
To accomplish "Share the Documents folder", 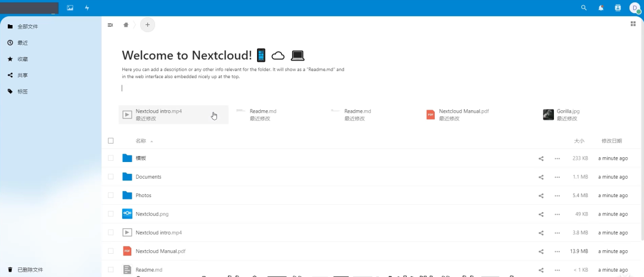I will pos(541,177).
